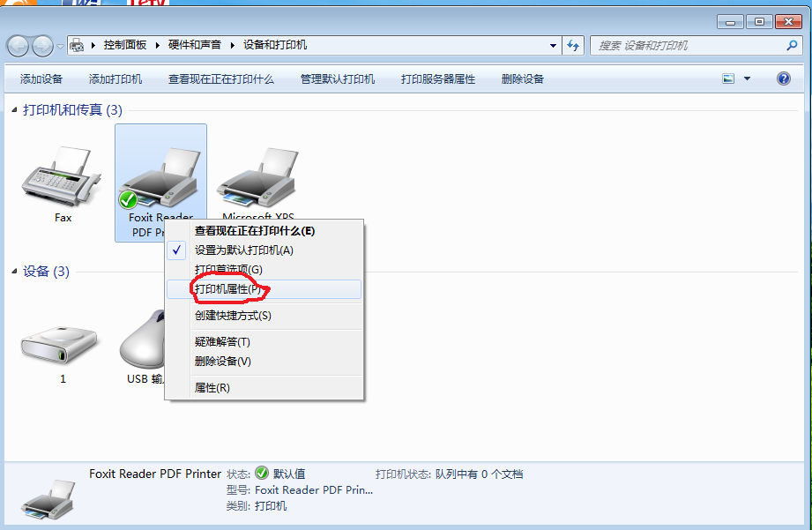This screenshot has height=530, width=812.
Task: Click the change view icon in toolbar
Action: [728, 78]
